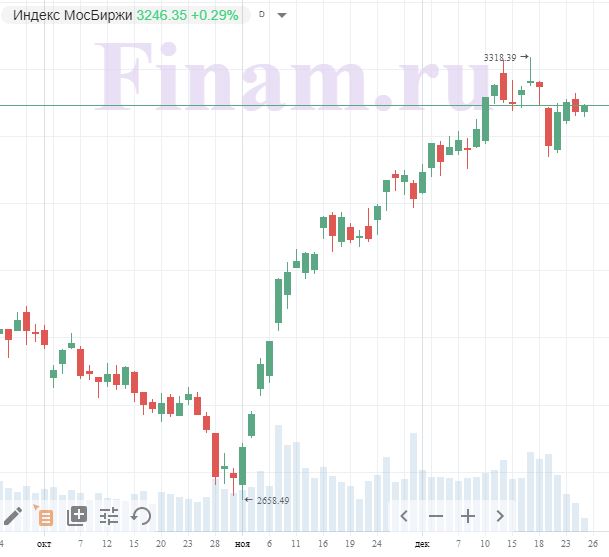Image resolution: width=609 pixels, height=557 pixels.
Task: Click the tallest volume bar in November
Action: [278, 478]
